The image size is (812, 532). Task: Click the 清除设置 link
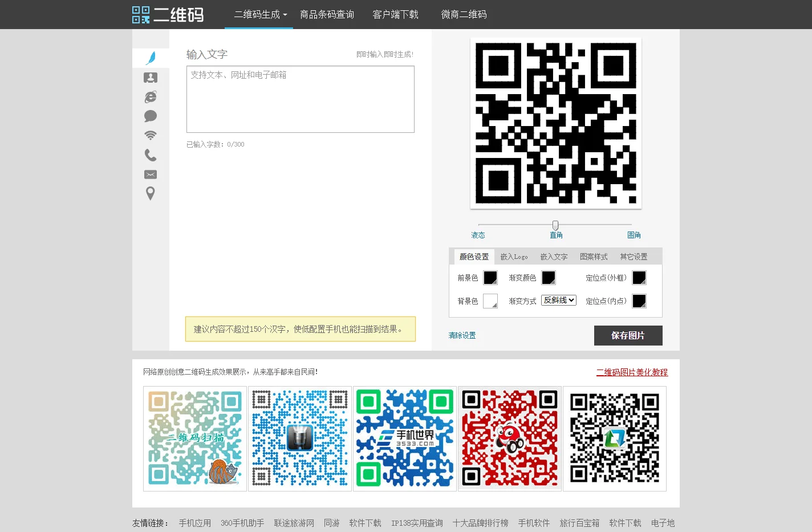(x=462, y=335)
